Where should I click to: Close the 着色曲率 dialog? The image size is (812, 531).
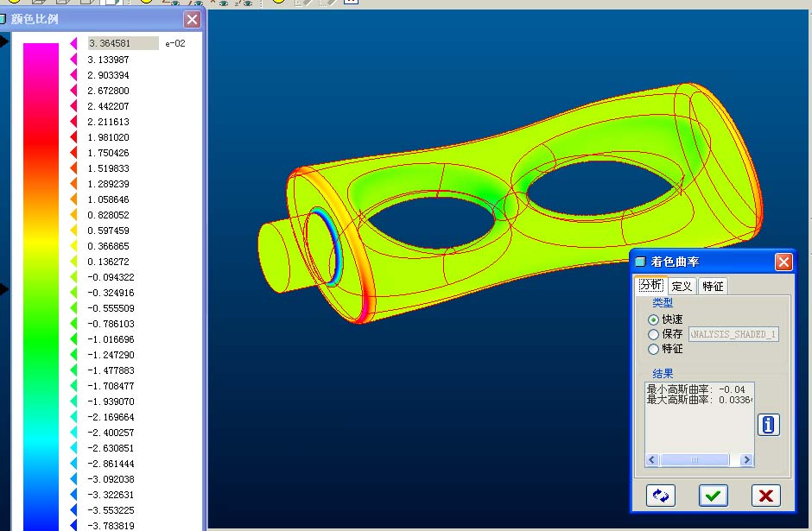[x=783, y=262]
